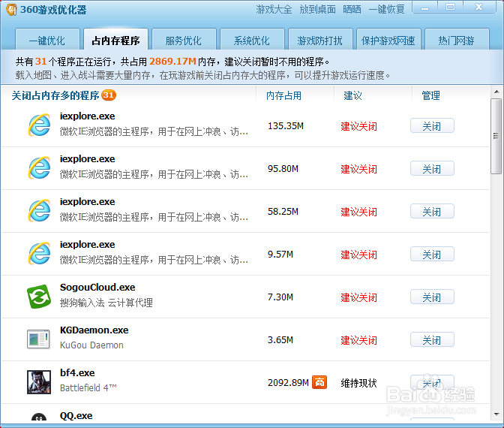This screenshot has width=504, height=428.
Task: Click the KGDaemon program icon
Action: tap(38, 339)
